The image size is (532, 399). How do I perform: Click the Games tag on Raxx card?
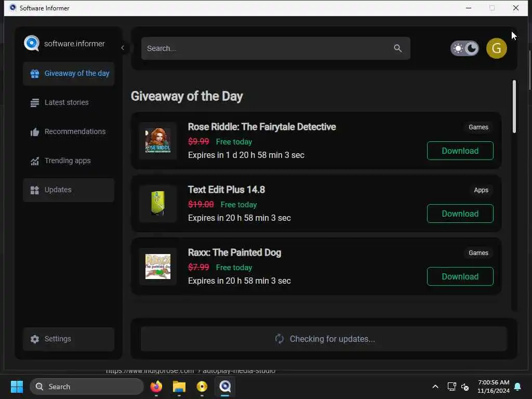click(478, 253)
